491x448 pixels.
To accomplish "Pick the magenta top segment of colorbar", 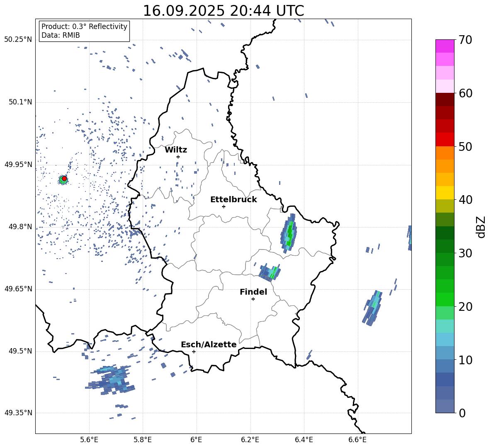I will click(x=445, y=46).
